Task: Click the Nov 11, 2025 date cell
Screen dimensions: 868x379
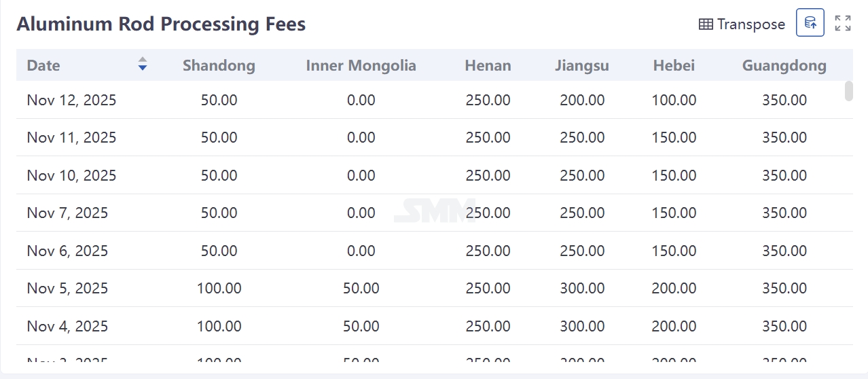Action: [71, 137]
